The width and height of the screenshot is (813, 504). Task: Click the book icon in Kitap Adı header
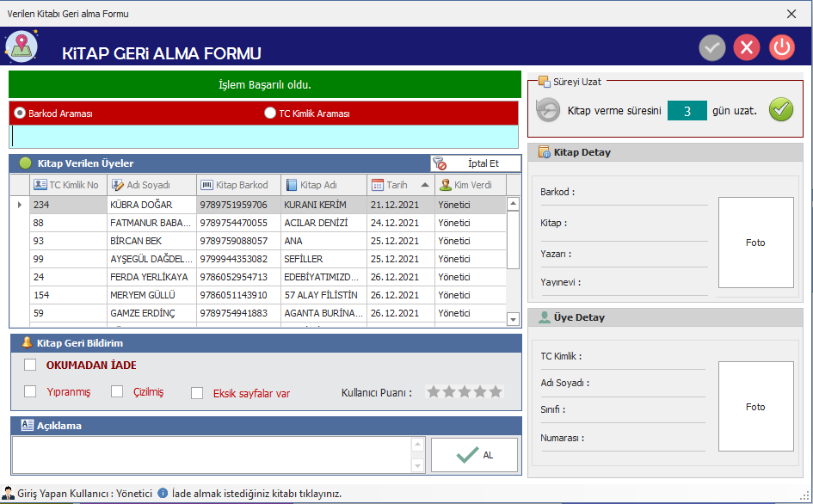[292, 185]
